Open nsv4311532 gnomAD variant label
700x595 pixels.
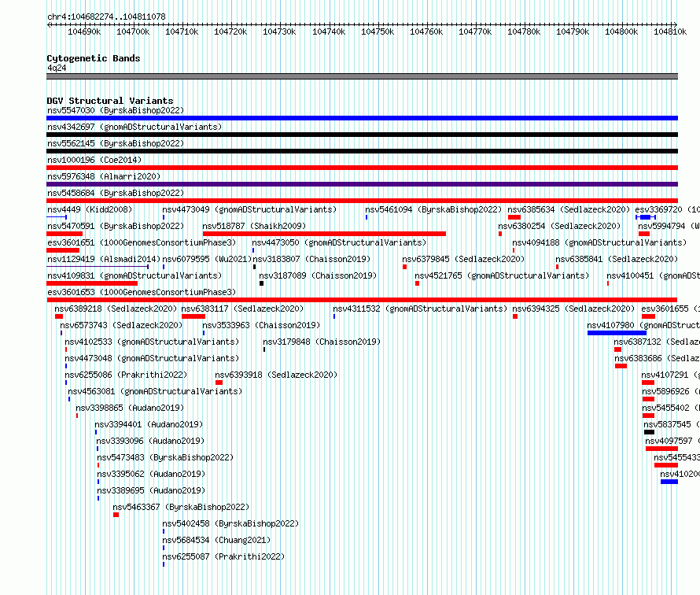pos(420,309)
